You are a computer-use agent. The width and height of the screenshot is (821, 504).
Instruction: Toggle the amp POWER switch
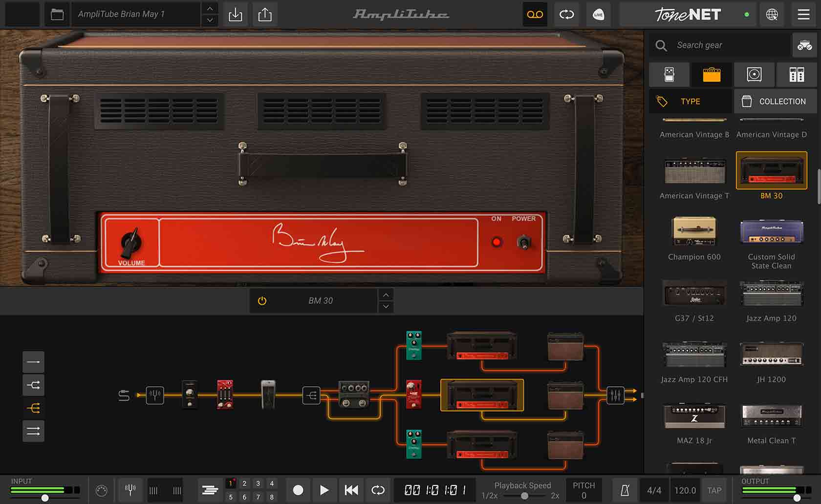(524, 242)
